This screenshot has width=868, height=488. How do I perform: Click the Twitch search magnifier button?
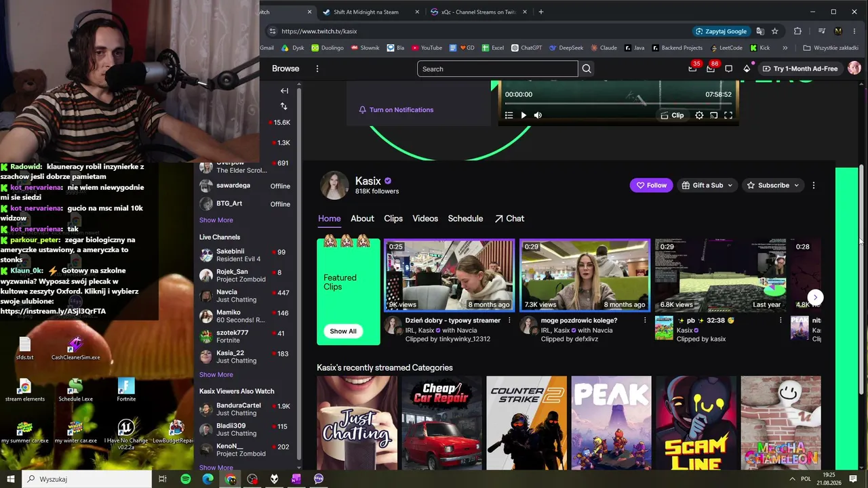(x=587, y=68)
